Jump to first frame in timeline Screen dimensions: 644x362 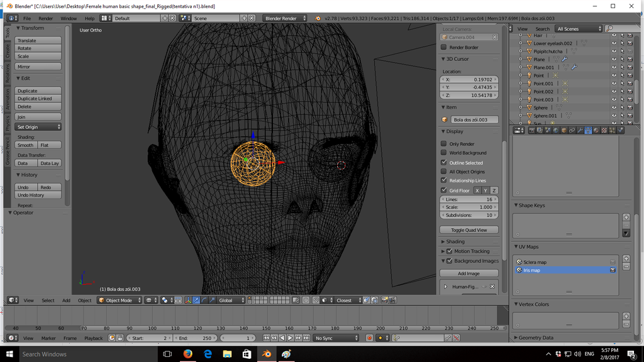266,338
